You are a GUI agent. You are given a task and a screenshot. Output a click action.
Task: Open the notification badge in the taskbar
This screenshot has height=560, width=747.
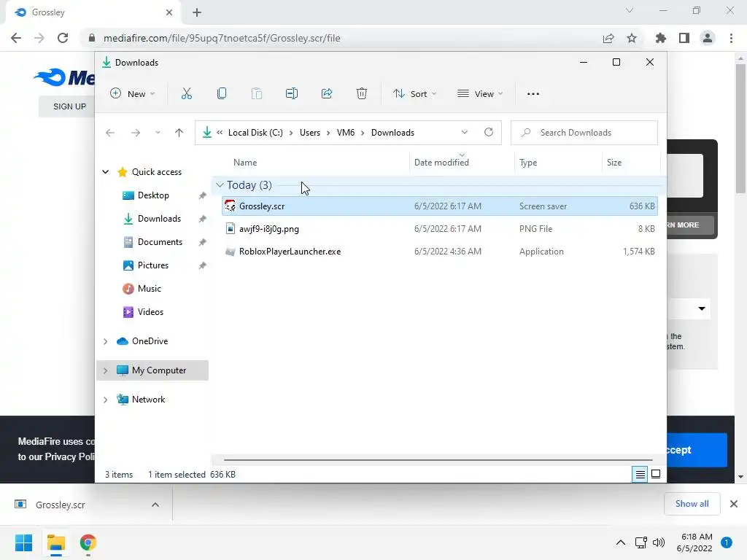727,542
